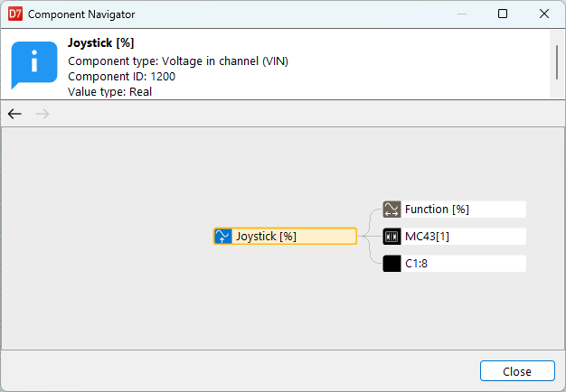Click the Component type description line
This screenshot has width=566, height=392.
click(x=178, y=61)
